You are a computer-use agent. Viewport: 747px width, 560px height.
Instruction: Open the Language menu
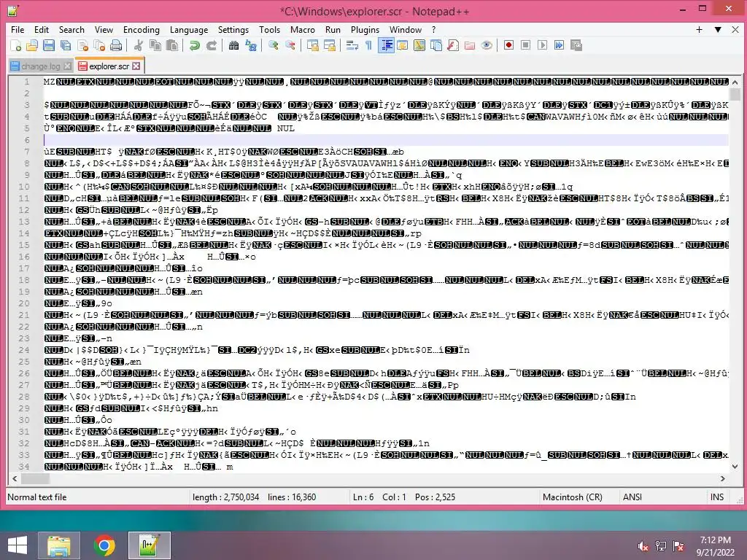(189, 29)
